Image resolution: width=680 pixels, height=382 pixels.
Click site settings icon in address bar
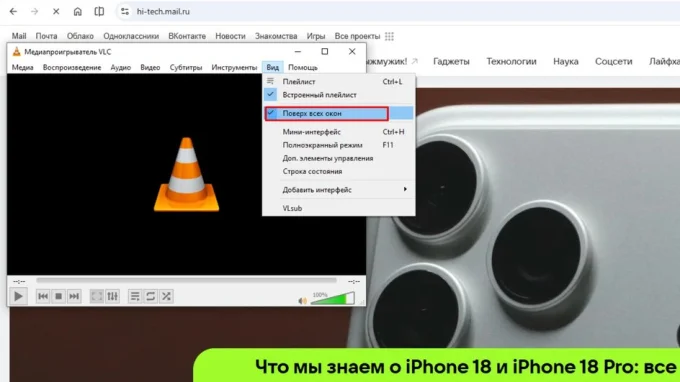pyautogui.click(x=125, y=12)
